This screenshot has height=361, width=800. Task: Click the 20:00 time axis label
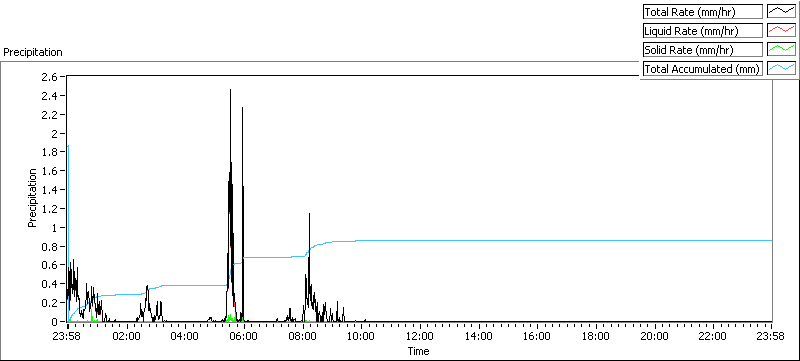click(655, 336)
